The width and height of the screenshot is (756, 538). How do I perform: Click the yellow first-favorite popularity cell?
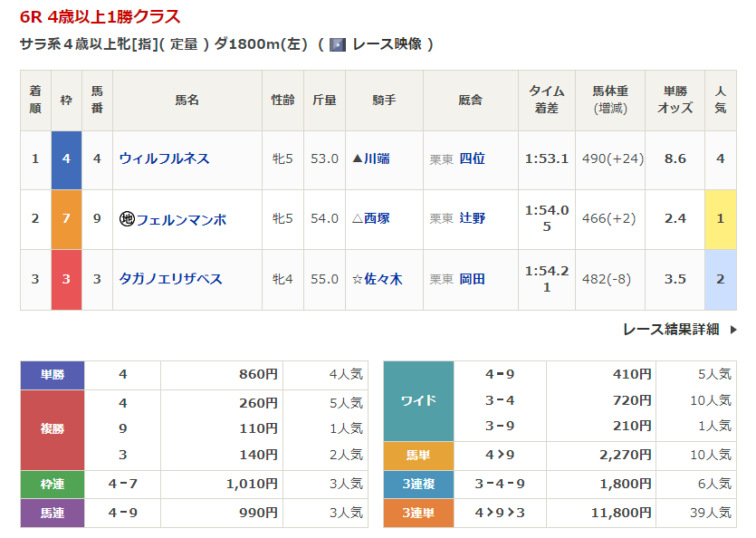[720, 219]
